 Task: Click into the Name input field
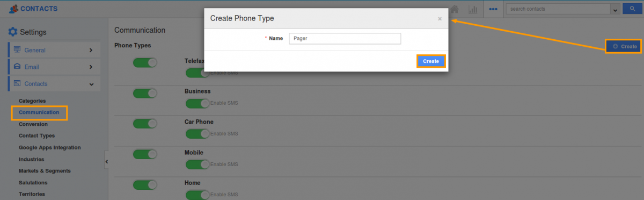[x=345, y=39]
